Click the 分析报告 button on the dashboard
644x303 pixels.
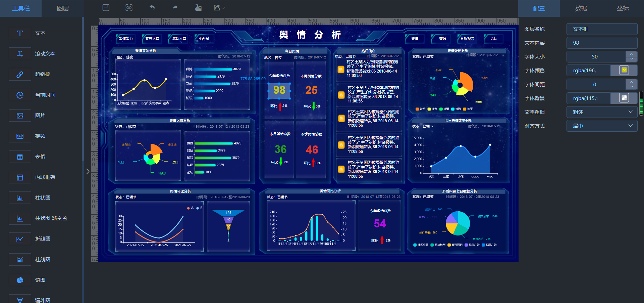[467, 39]
